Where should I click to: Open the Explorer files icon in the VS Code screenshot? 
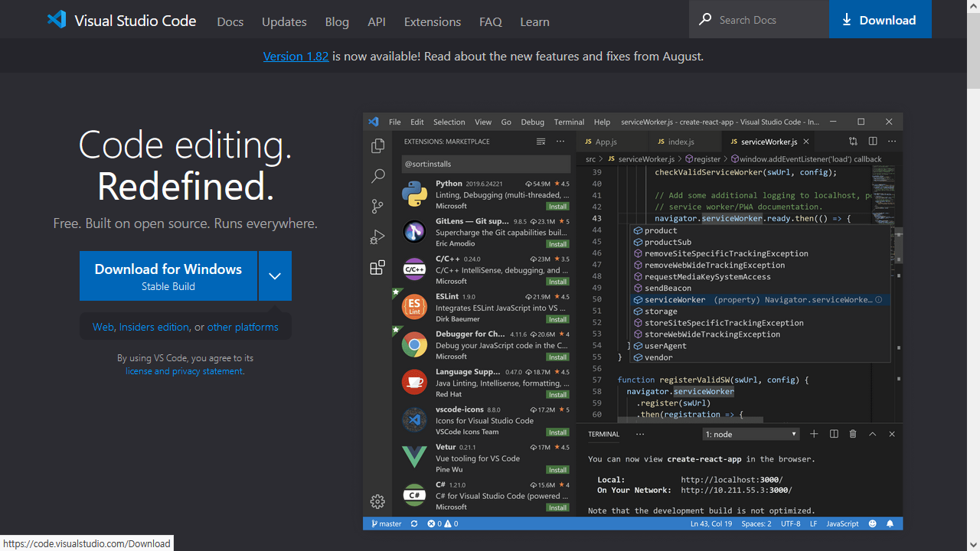(377, 146)
